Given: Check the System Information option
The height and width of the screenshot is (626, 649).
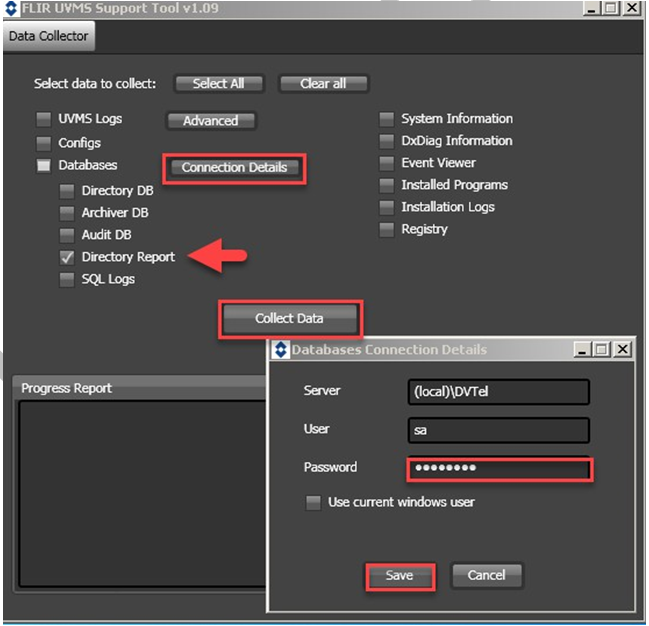Looking at the screenshot, I should [386, 119].
